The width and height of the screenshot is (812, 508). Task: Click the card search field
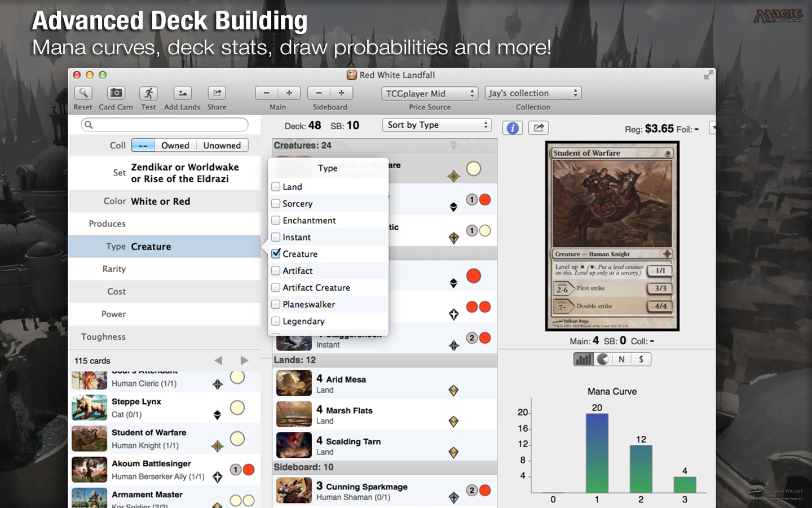point(164,125)
